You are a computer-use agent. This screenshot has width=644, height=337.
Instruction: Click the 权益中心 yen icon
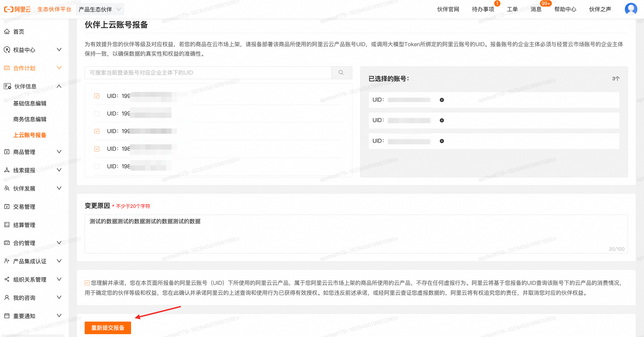click(7, 50)
